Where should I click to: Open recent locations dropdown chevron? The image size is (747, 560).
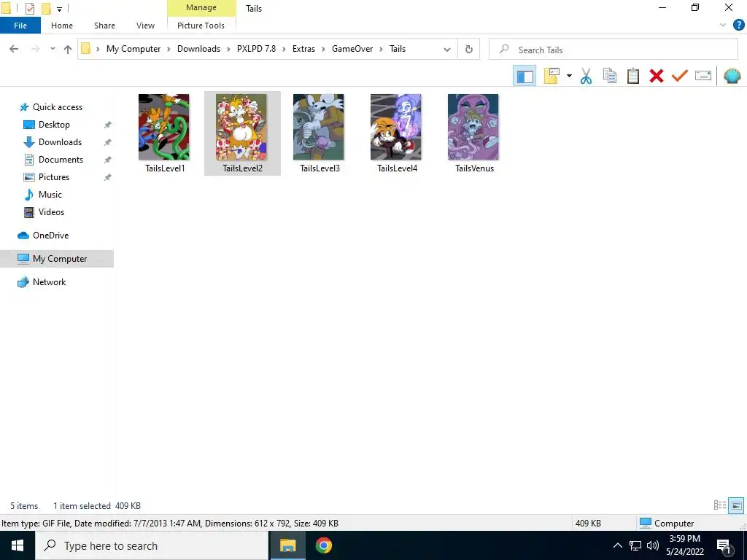coord(53,49)
